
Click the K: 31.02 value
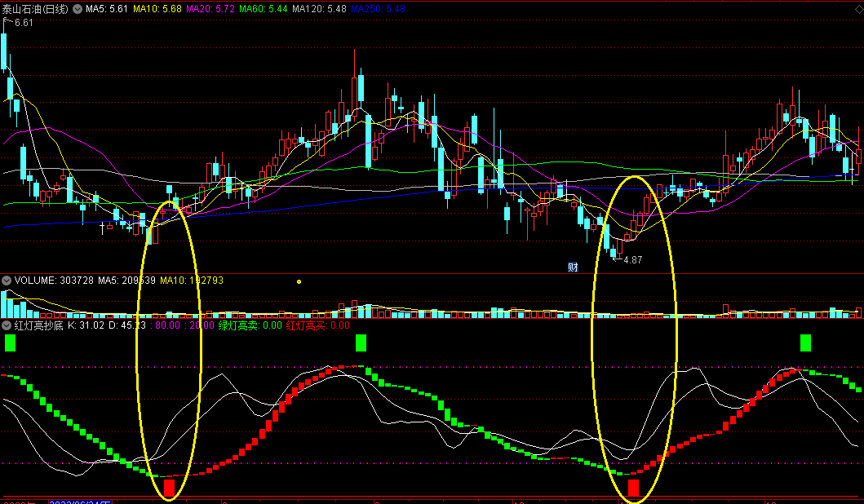(86, 325)
